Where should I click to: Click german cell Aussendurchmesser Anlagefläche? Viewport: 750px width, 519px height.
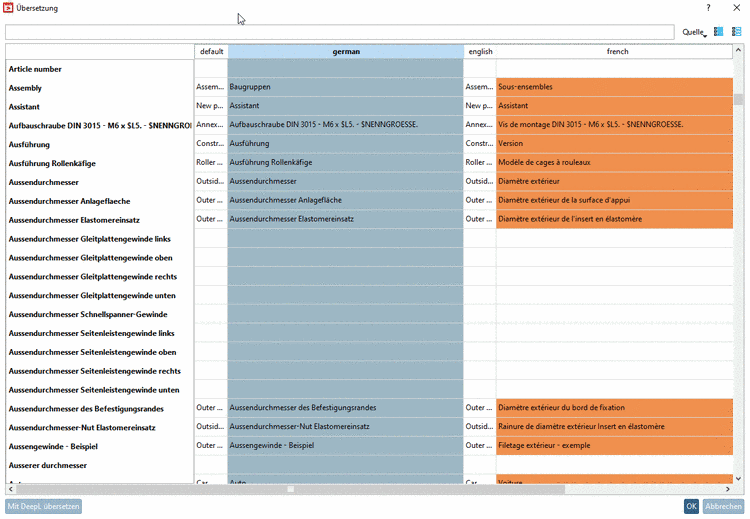click(x=345, y=200)
